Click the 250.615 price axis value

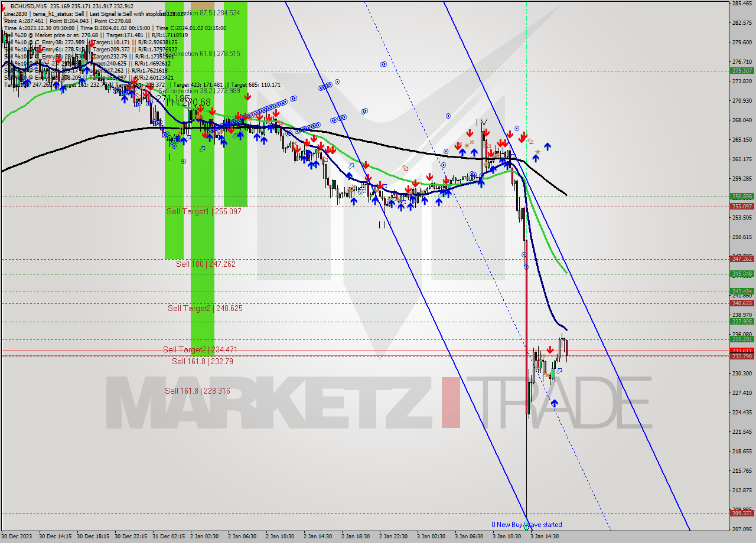[742, 237]
